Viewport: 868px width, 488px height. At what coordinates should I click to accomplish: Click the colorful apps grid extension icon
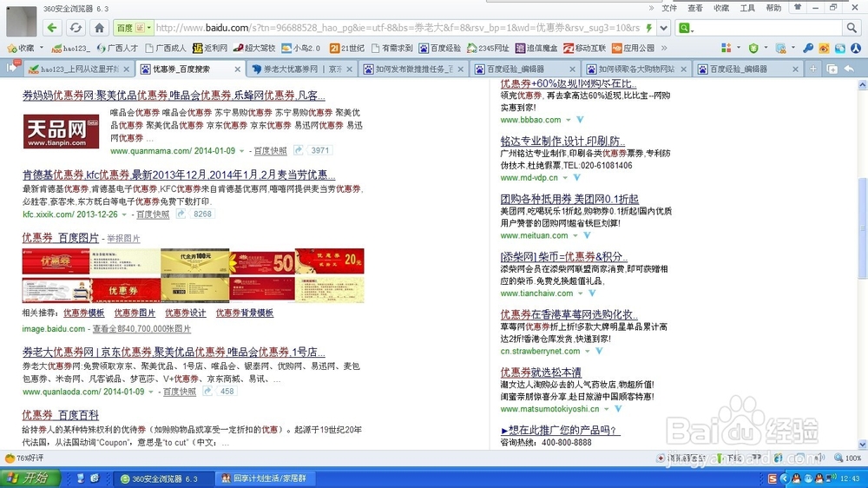(727, 48)
